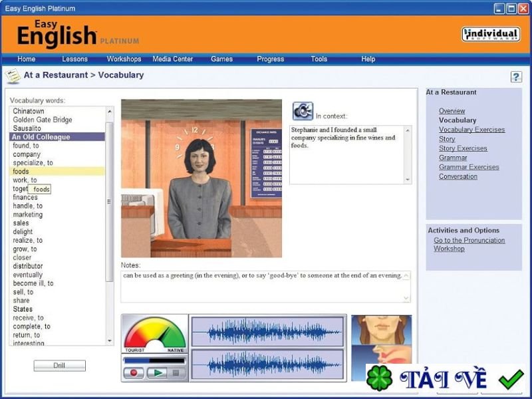Select the highlighted word foods
Image resolution: width=532 pixels, height=399 pixels.
57,172
